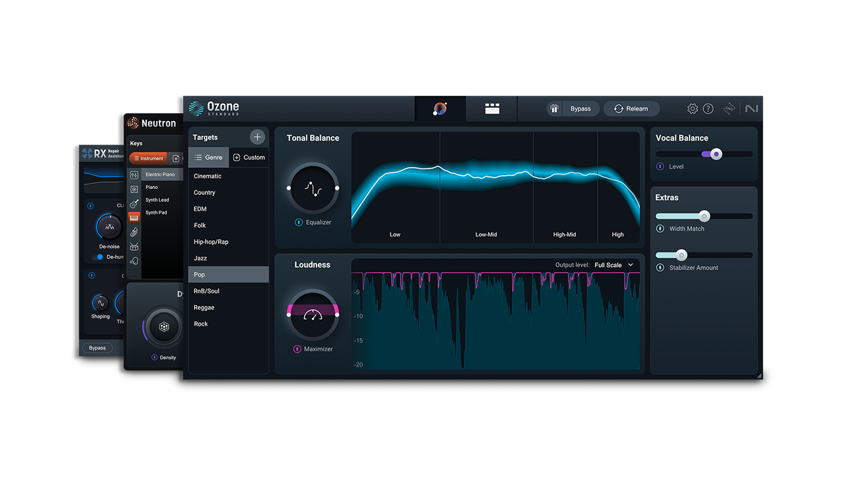
Task: Click the RX Shaping knob
Action: coord(100,303)
